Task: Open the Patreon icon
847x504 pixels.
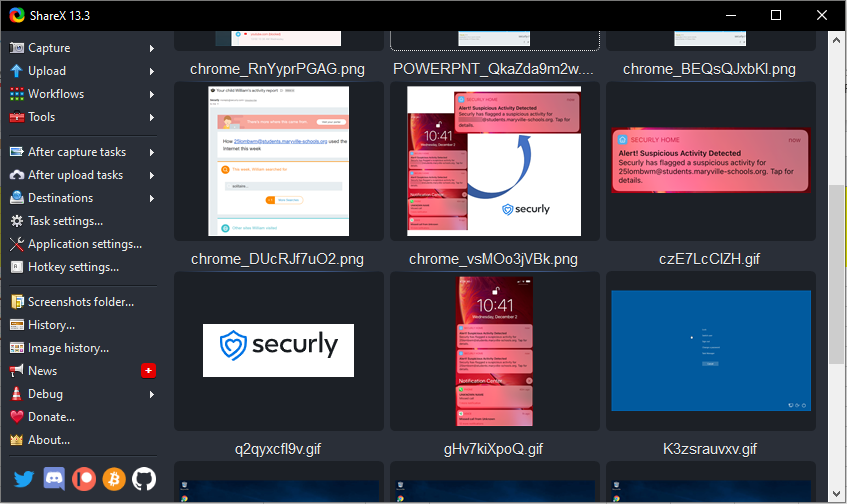Action: click(x=84, y=479)
